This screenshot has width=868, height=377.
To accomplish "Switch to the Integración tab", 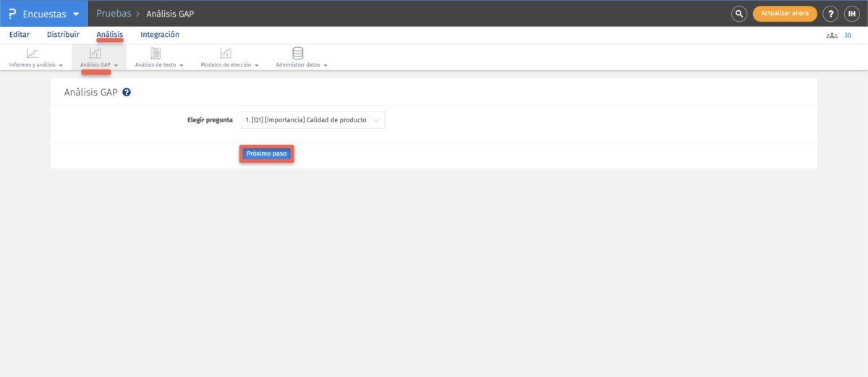I will (x=160, y=35).
